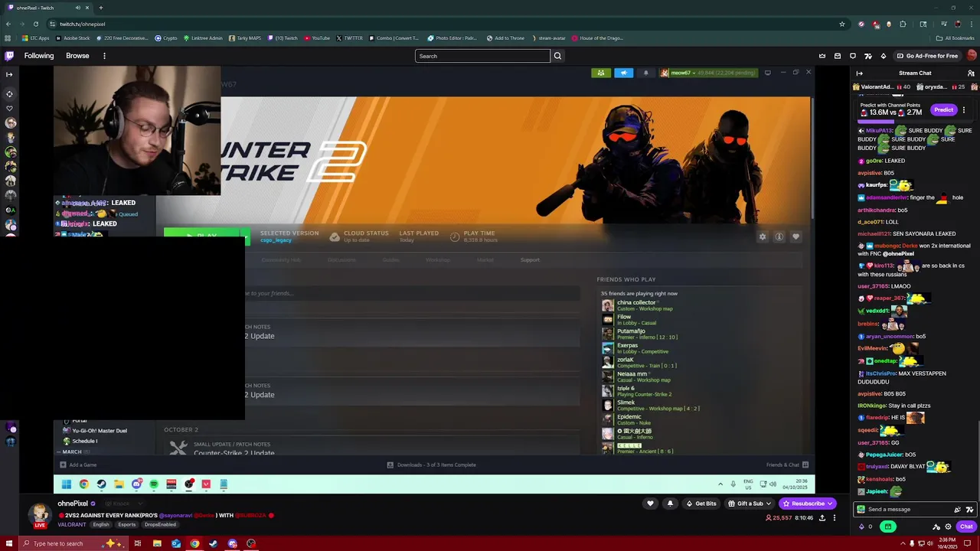Click the purple Predict button
Screen dimensions: 980x551
(943, 109)
